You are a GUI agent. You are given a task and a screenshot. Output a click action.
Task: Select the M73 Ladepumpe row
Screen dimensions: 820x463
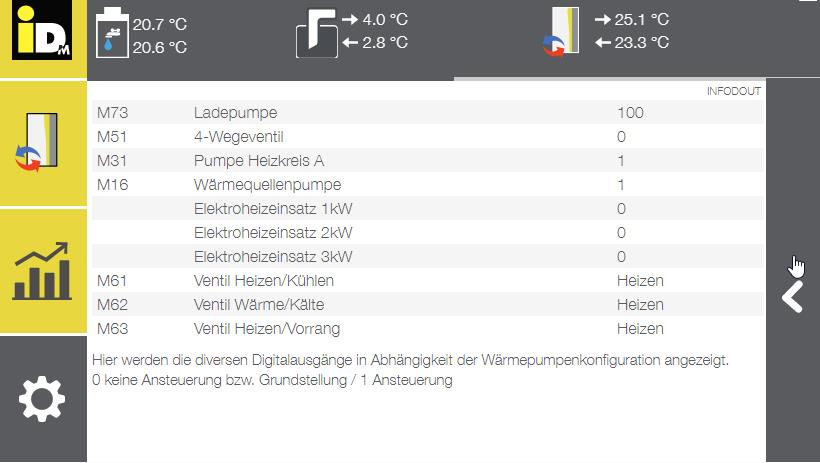coord(428,112)
